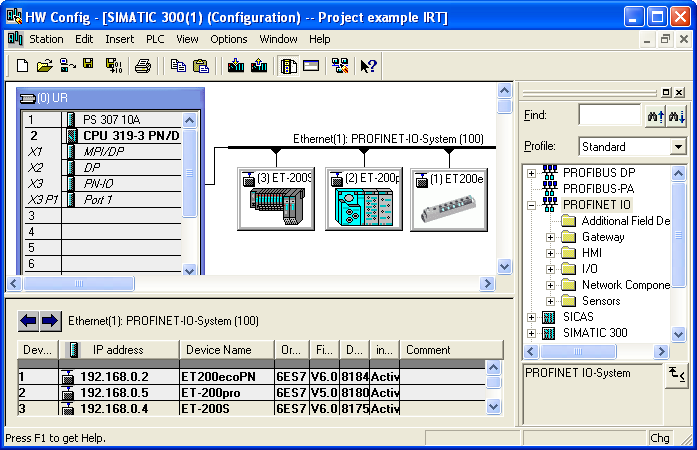Open the Profile dropdown list
Viewport: 697px width, 450px height.
click(678, 147)
